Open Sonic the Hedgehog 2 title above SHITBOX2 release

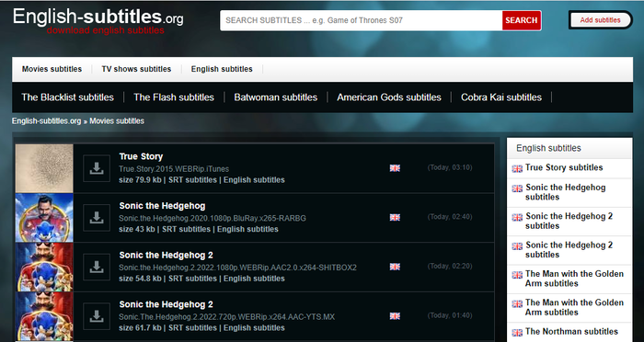tap(166, 255)
